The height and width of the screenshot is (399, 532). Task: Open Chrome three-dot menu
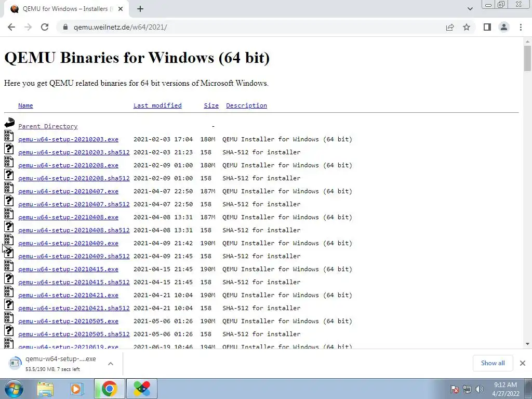[521, 27]
